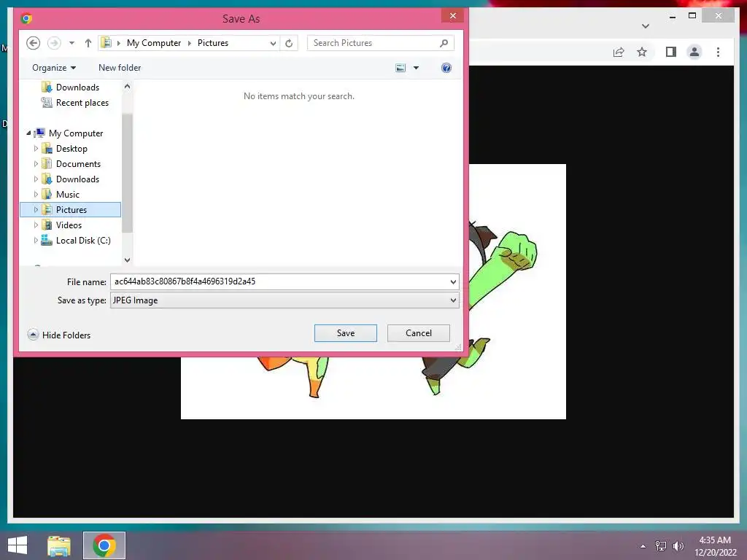Open the File name dropdown arrow

(x=453, y=282)
